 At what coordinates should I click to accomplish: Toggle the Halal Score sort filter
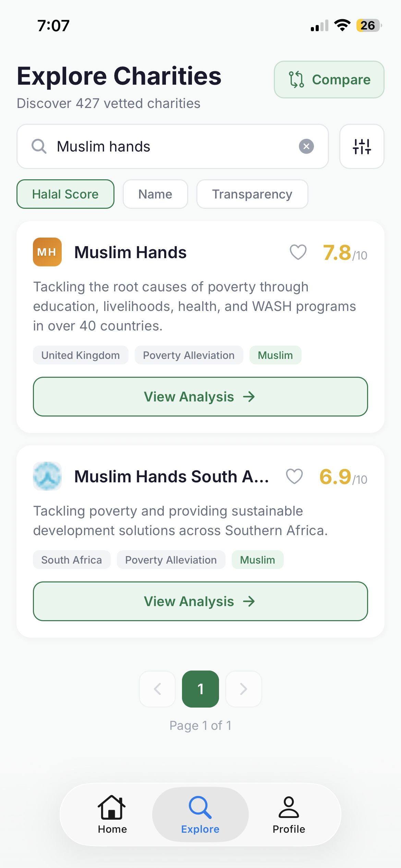pos(65,194)
